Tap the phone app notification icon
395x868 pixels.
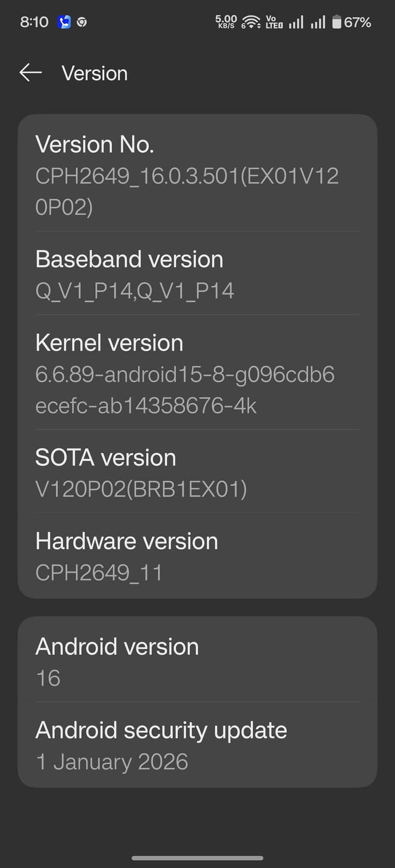[x=64, y=22]
